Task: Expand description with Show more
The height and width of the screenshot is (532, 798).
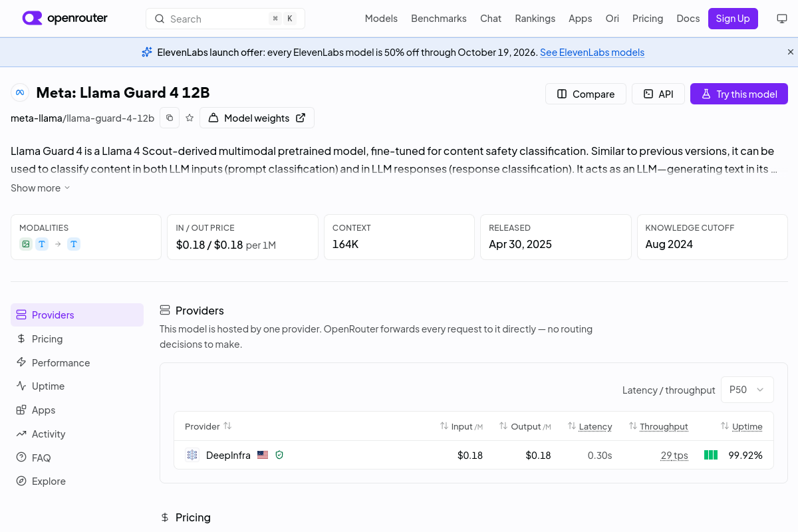Action: point(41,188)
